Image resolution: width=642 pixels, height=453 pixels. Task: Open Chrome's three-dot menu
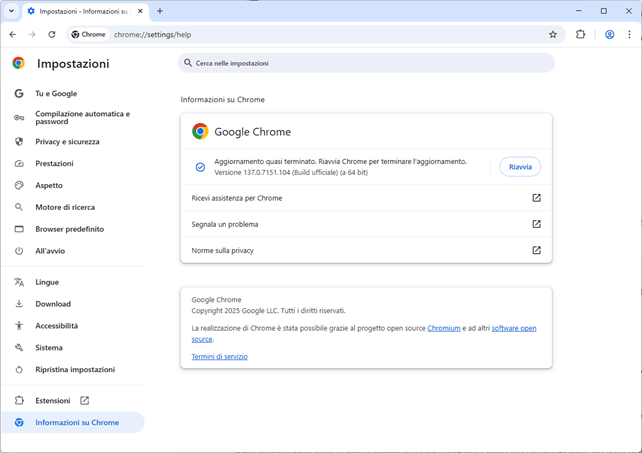click(629, 34)
